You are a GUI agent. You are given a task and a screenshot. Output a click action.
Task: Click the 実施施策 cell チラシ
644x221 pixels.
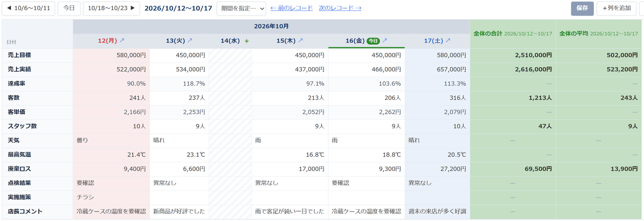[111, 198]
